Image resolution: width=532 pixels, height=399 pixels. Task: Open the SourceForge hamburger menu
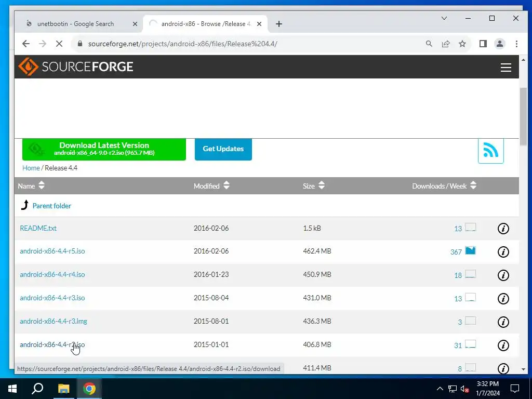(x=506, y=67)
